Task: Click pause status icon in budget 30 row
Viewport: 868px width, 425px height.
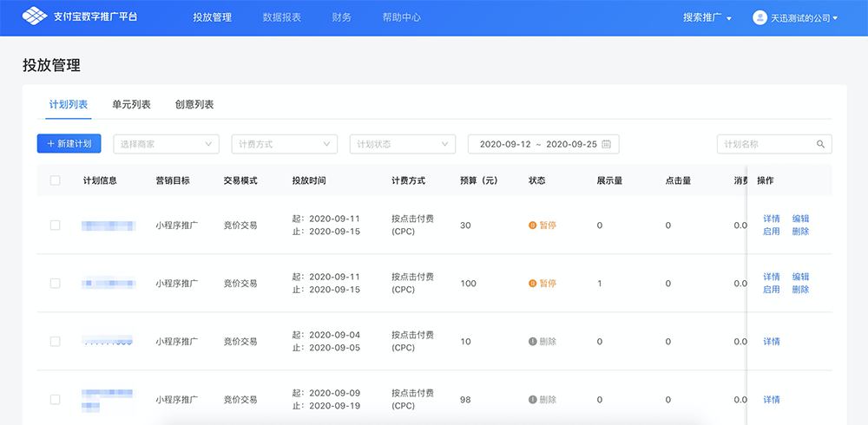Action: (x=533, y=226)
